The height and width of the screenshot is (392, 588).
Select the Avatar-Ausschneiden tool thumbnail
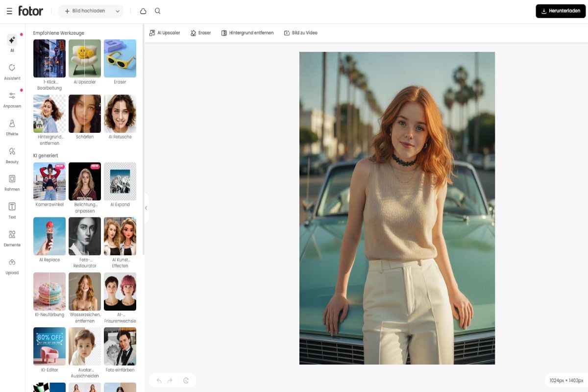pos(85,346)
